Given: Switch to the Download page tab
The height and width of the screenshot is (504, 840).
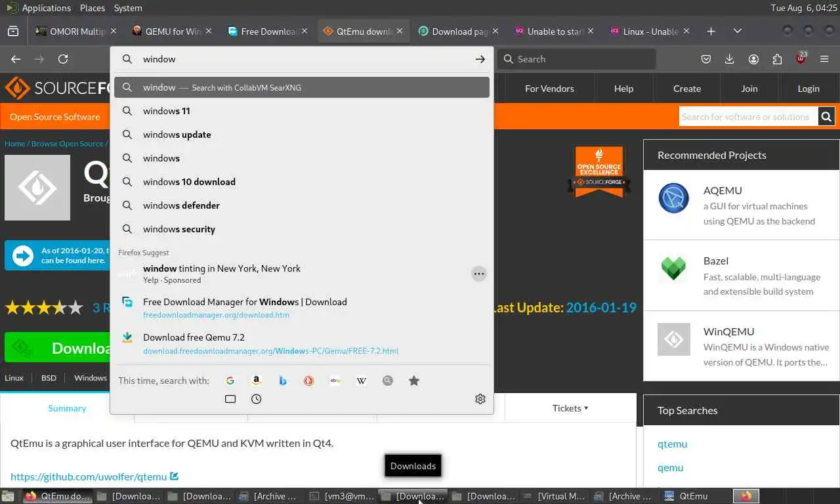Looking at the screenshot, I should [x=459, y=31].
